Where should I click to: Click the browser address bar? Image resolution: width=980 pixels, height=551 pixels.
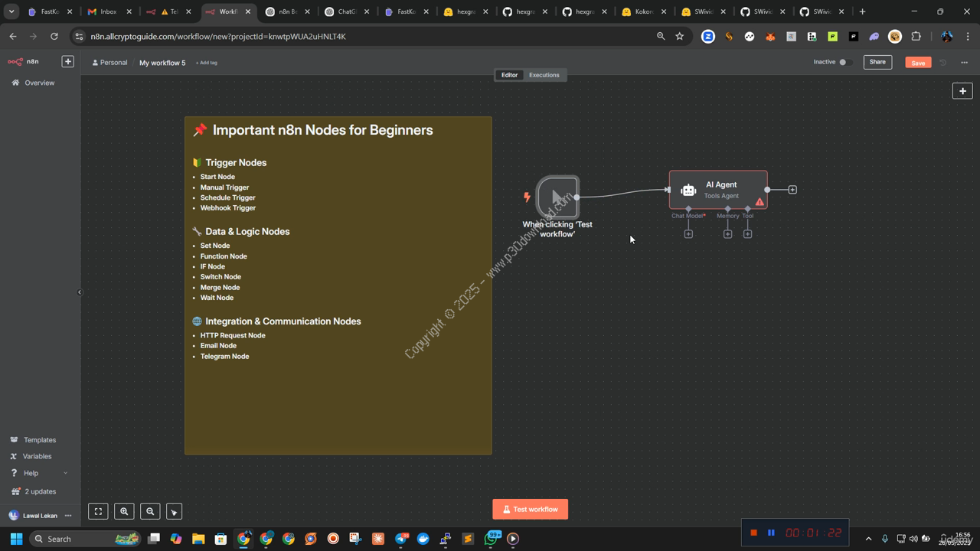click(367, 36)
